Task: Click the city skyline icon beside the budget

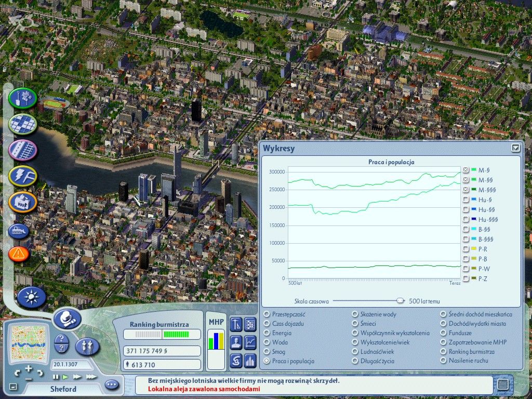Action: (x=250, y=361)
